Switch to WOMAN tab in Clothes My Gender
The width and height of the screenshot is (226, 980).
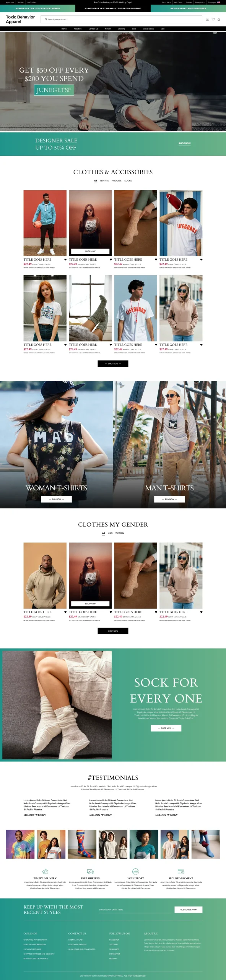(x=120, y=533)
